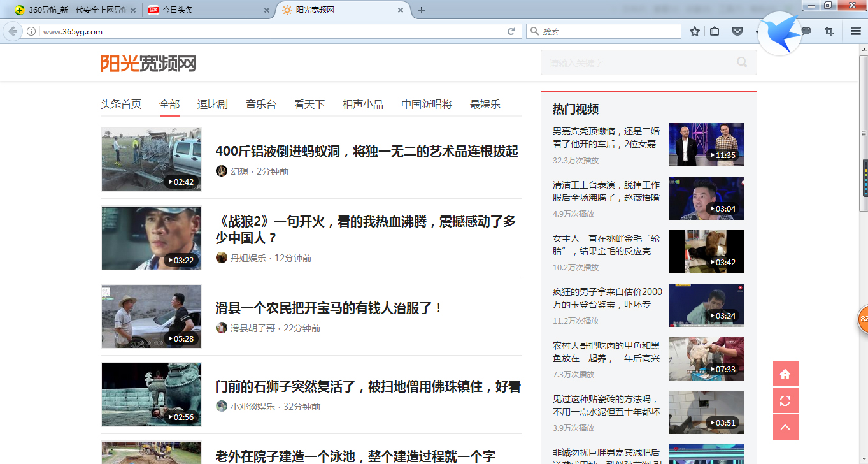This screenshot has height=464, width=868.
Task: Reload the page via the address bar icon
Action: [511, 31]
